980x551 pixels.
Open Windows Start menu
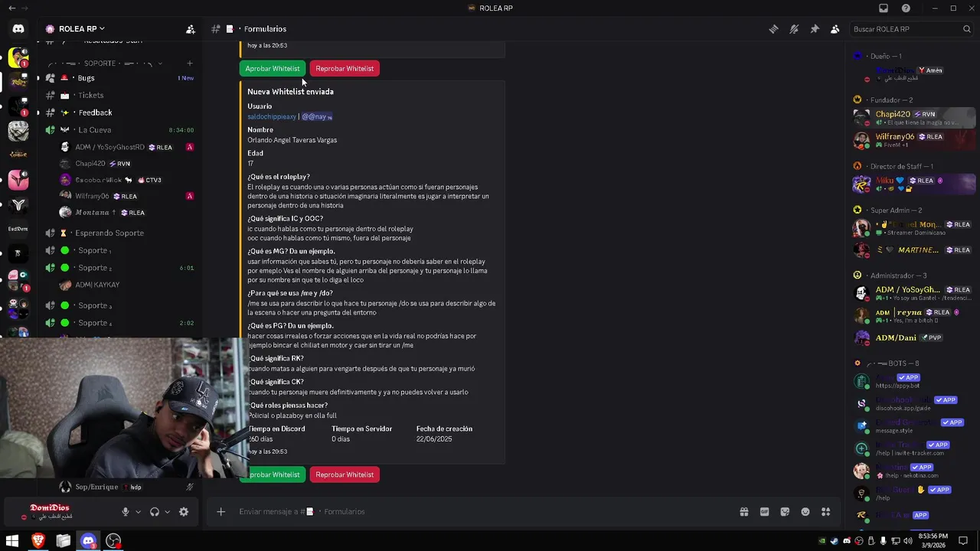coord(12,541)
